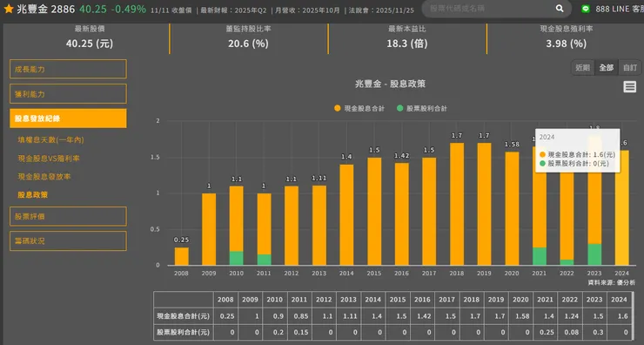The image size is (644, 345).
Task: Toggle 股票股利合計 legend series
Action: [422, 109]
